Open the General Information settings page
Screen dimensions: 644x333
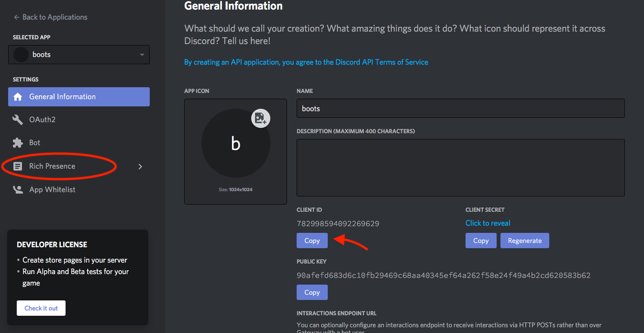(79, 97)
